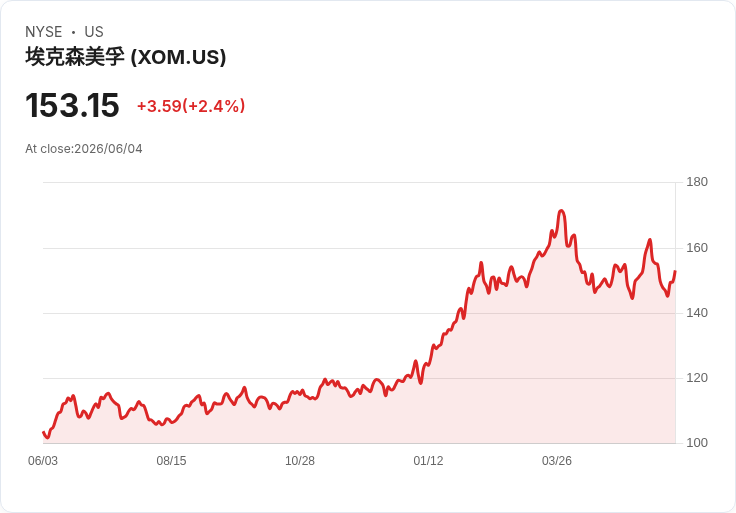Click the rightmost end of the price line

(x=675, y=271)
